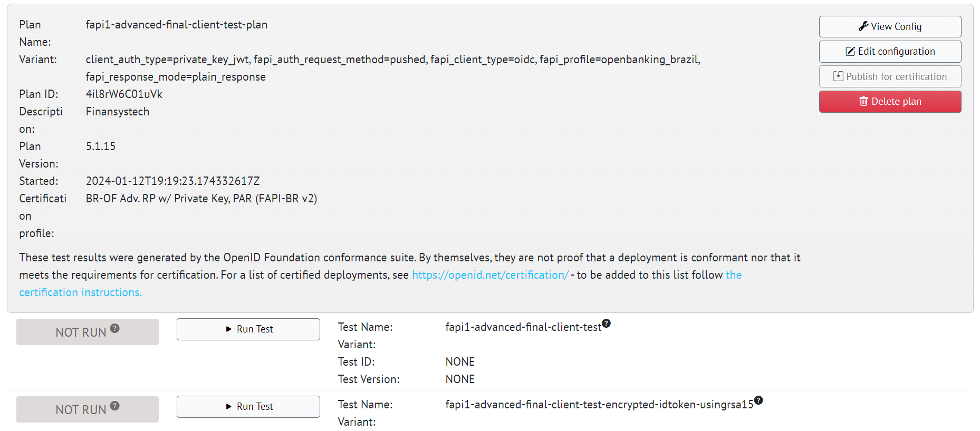Click the first NOT RUN status badge
The height and width of the screenshot is (431, 980).
point(81,332)
